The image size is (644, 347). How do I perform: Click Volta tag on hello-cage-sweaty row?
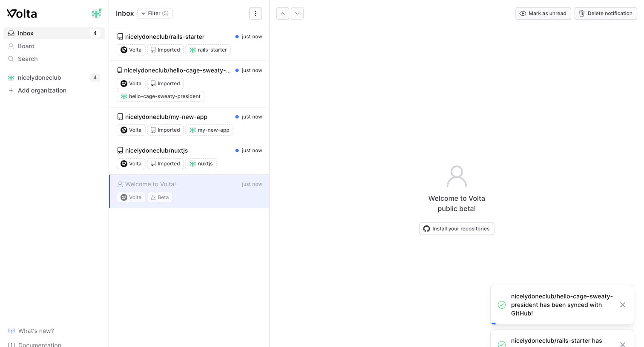[131, 84]
